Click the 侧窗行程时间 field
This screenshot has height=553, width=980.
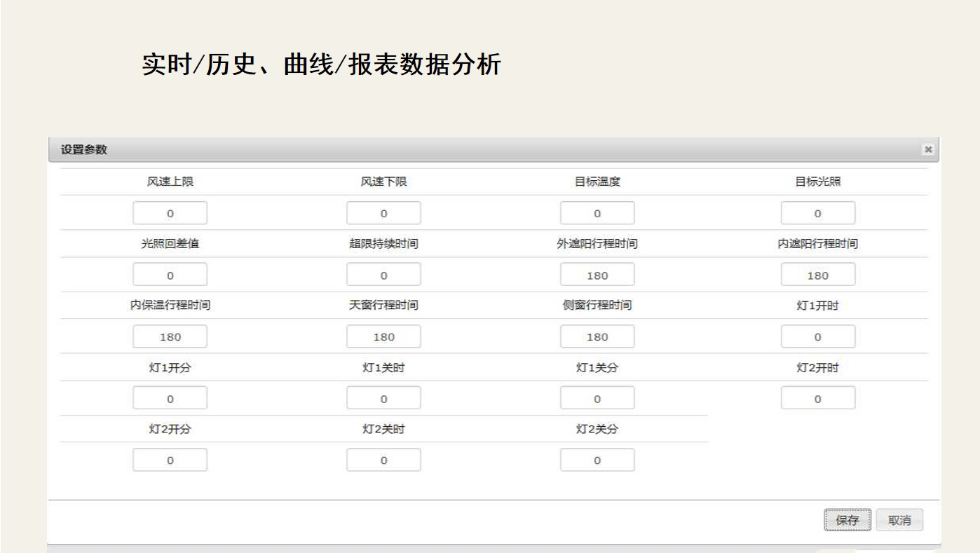tap(597, 336)
